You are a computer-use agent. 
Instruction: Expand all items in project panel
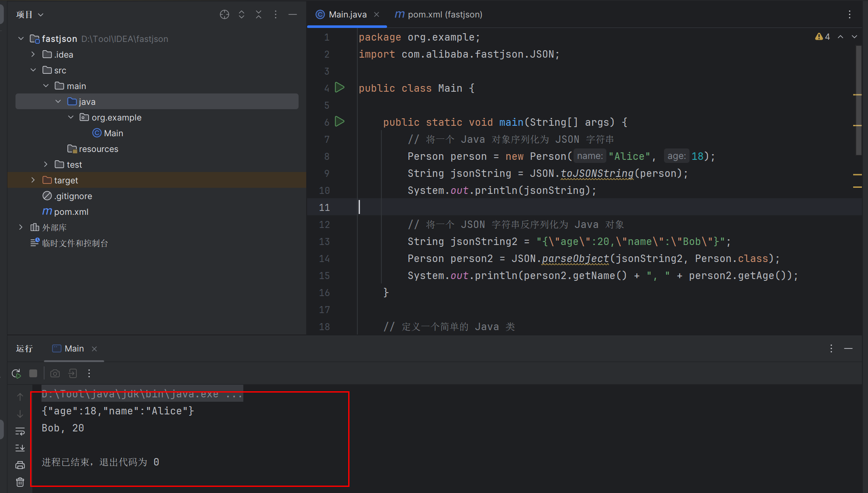(x=242, y=14)
